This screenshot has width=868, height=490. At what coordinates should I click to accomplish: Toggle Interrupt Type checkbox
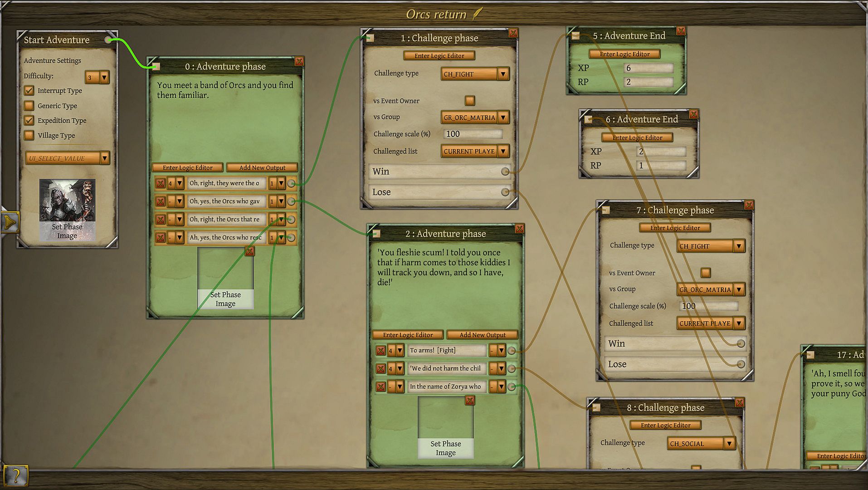coord(29,91)
